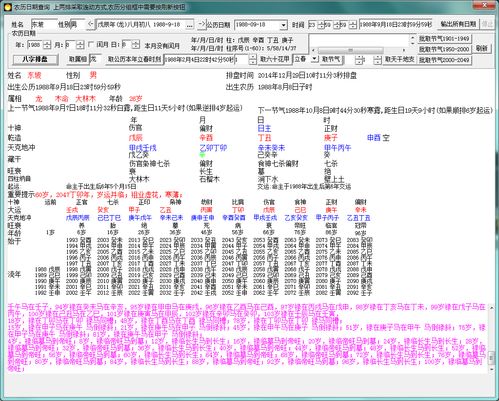The height and width of the screenshot is (401, 499).
Task: Adjust the spinner left of 取天干地支
Action: point(377,60)
